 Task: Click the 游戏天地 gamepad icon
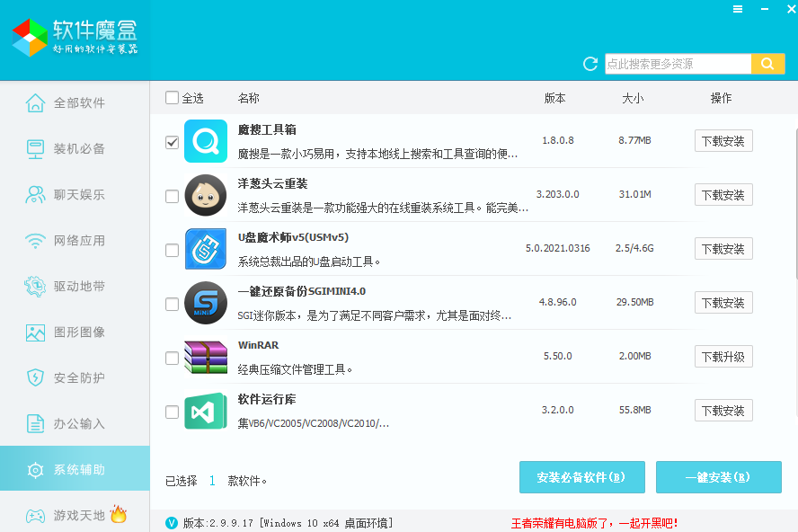(x=35, y=516)
